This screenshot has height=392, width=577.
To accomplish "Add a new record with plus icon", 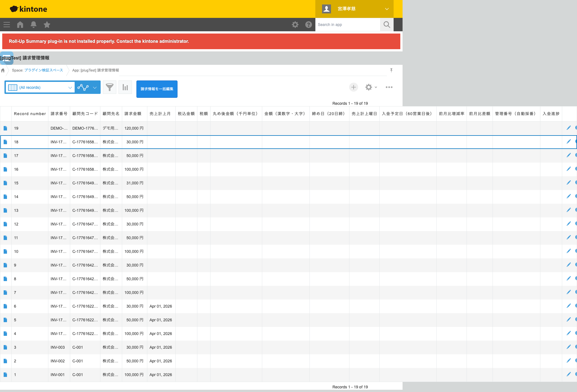I will pyautogui.click(x=353, y=87).
